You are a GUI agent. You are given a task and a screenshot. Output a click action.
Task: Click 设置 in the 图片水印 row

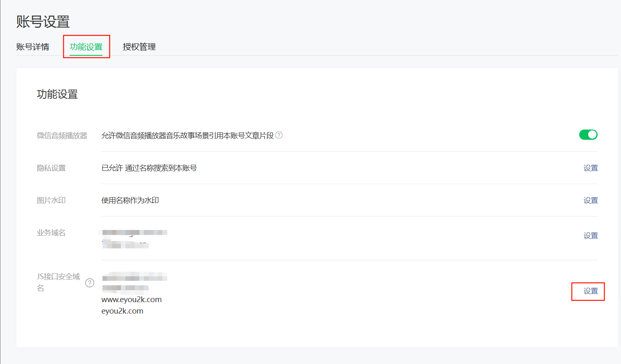coord(591,200)
